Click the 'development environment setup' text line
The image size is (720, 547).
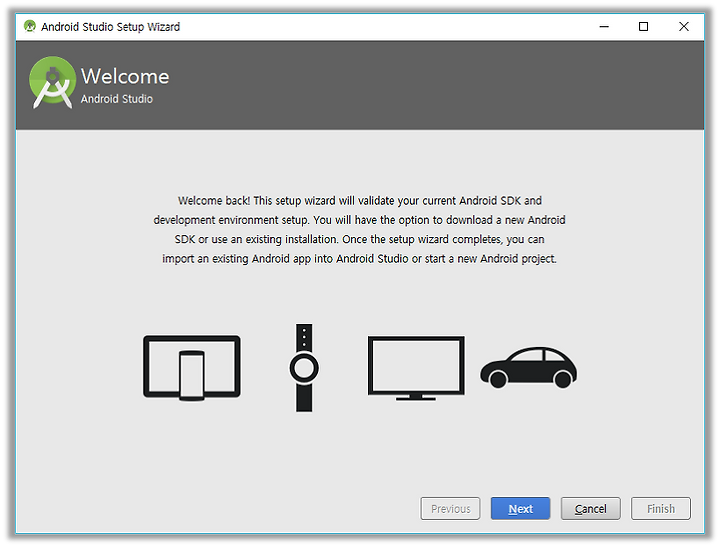click(359, 220)
